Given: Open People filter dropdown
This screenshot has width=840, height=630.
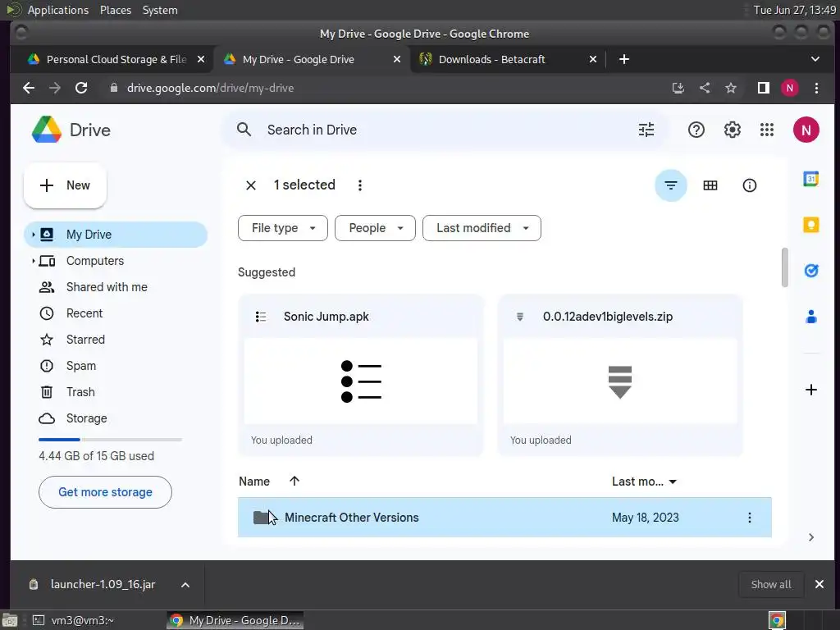Looking at the screenshot, I should tap(375, 228).
